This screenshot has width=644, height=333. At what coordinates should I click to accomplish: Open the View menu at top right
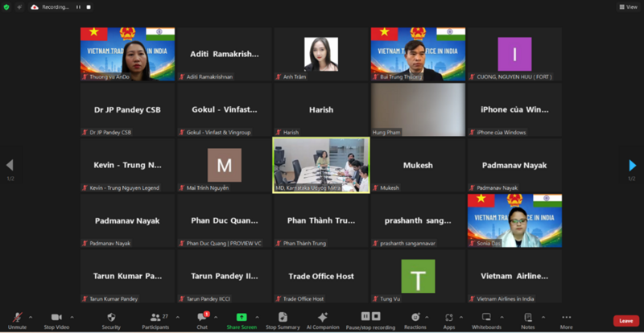pyautogui.click(x=627, y=6)
